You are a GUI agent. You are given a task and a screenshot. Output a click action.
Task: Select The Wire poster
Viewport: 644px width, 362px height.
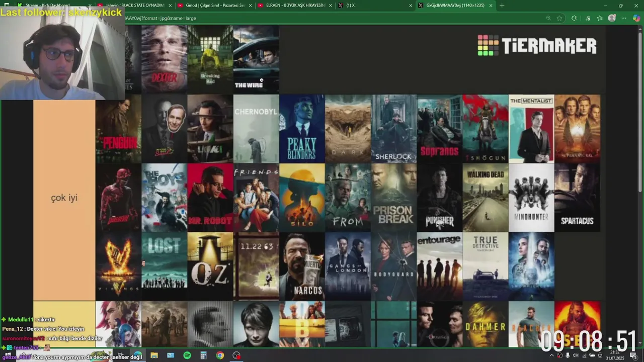[256, 59]
